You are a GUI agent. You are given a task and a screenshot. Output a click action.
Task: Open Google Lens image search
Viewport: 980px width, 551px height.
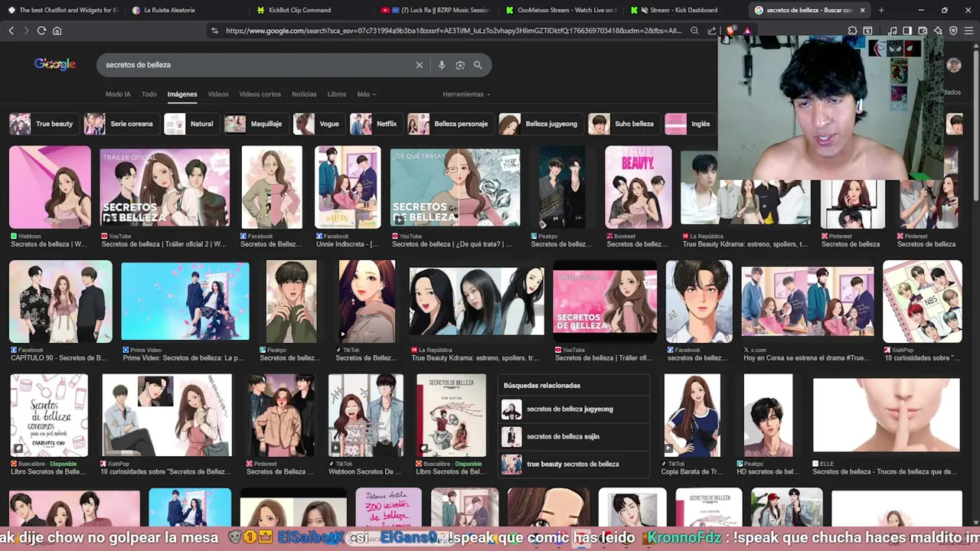(460, 65)
